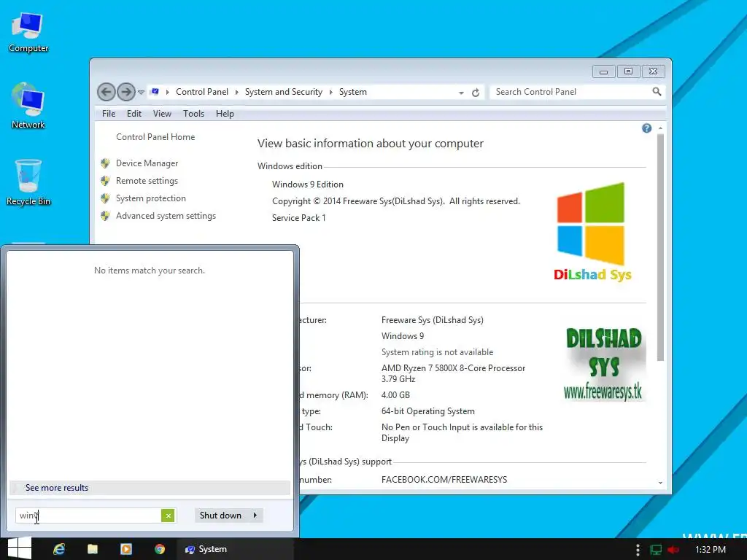This screenshot has height=560, width=747.
Task: Open System protection link
Action: (x=150, y=198)
